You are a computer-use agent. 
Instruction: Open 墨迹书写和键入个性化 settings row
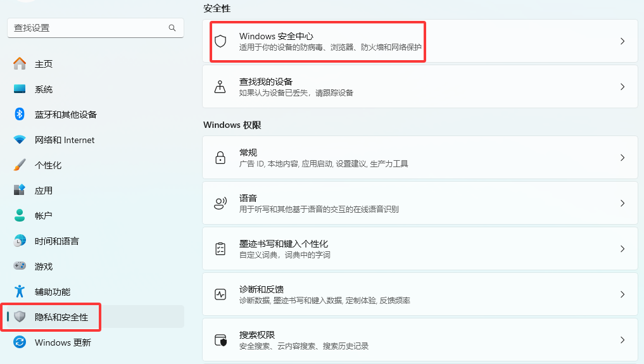[418, 249]
